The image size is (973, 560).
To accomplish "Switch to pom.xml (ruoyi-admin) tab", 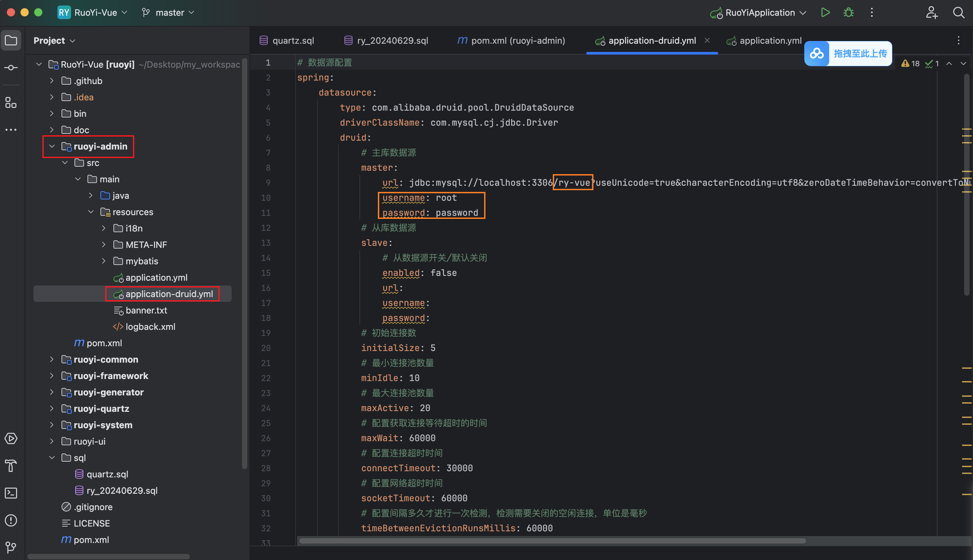I will pyautogui.click(x=512, y=40).
